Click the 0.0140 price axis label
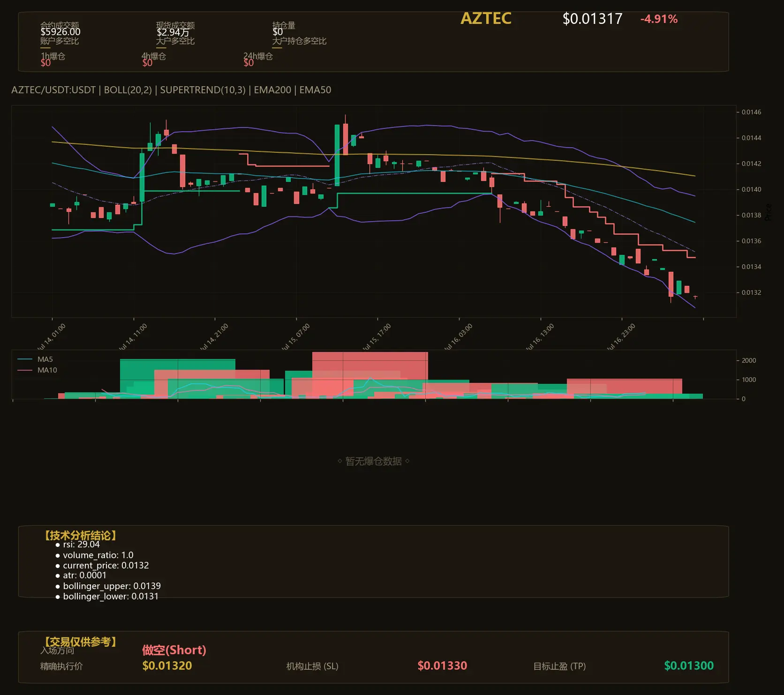This screenshot has height=695, width=784. point(751,189)
